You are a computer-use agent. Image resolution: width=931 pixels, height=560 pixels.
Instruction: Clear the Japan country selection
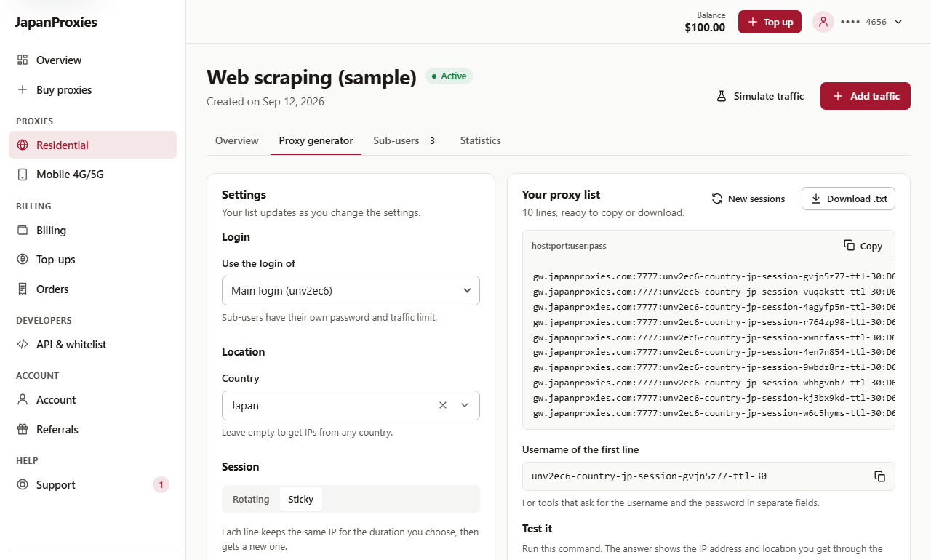pos(443,405)
